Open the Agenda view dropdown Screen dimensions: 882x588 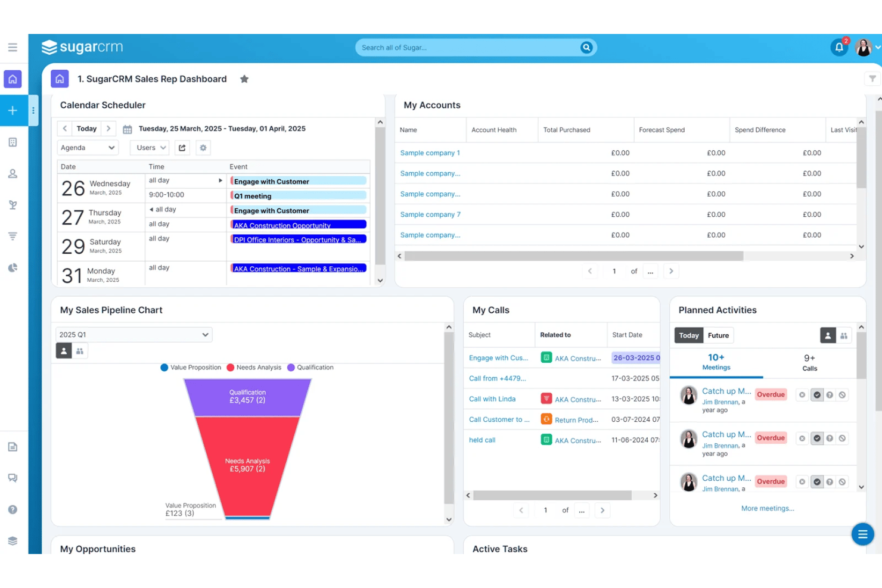88,148
